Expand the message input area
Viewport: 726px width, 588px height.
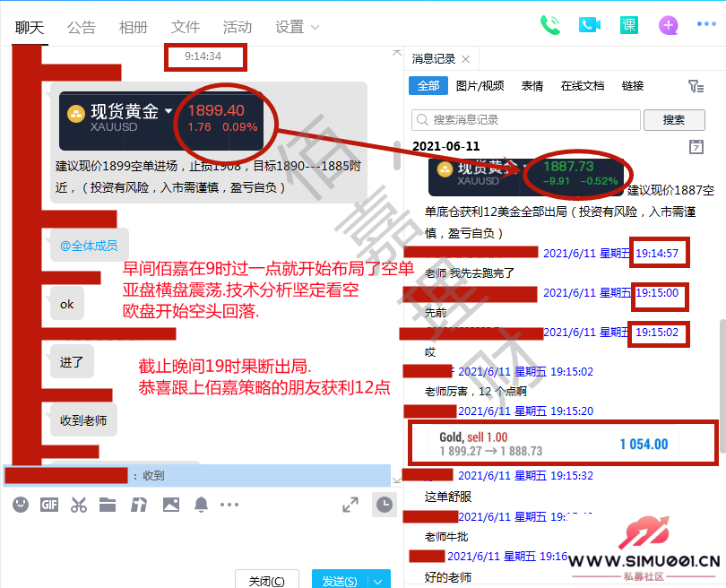tap(350, 505)
